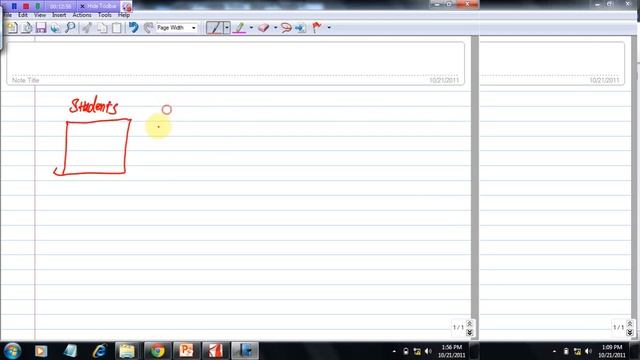This screenshot has height=360, width=640.
Task: Save the note using the floppy disk icon
Action: click(x=41, y=28)
